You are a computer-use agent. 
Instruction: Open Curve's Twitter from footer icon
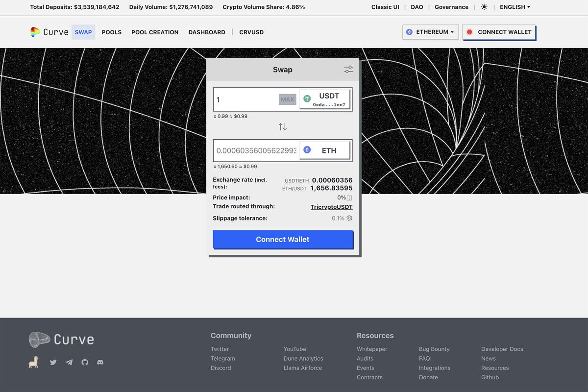53,362
